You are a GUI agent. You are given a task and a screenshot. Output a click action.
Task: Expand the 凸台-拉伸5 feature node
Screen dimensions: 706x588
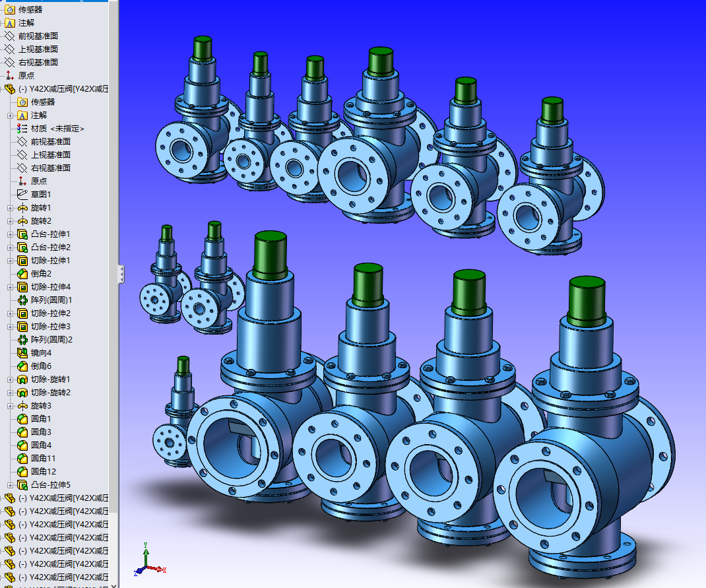click(11, 485)
